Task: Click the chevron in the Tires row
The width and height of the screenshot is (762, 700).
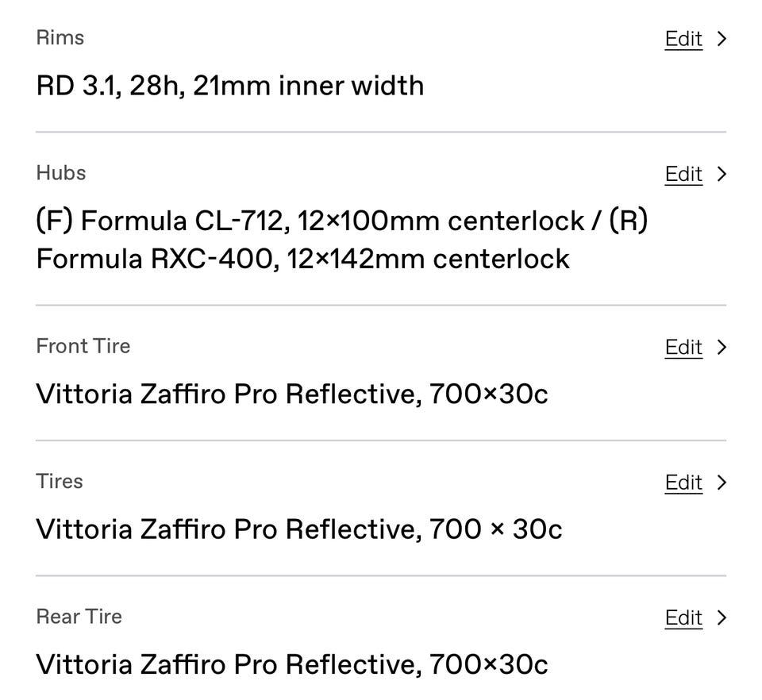Action: (x=721, y=483)
